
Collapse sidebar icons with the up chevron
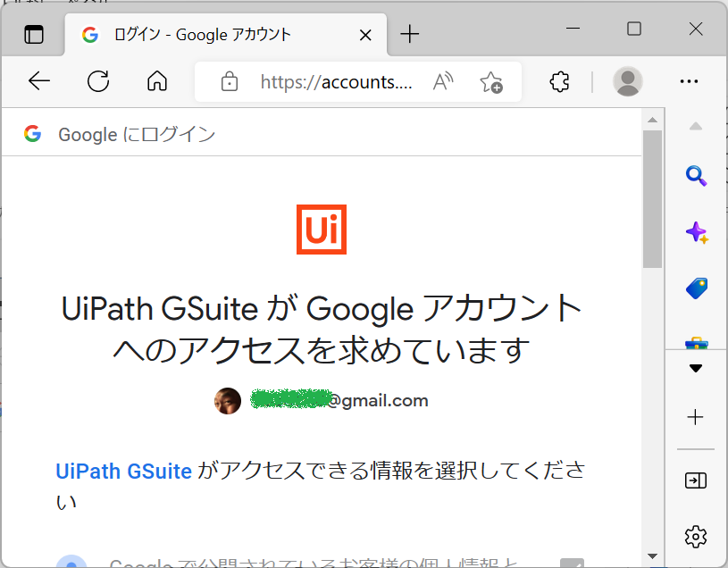tap(696, 126)
